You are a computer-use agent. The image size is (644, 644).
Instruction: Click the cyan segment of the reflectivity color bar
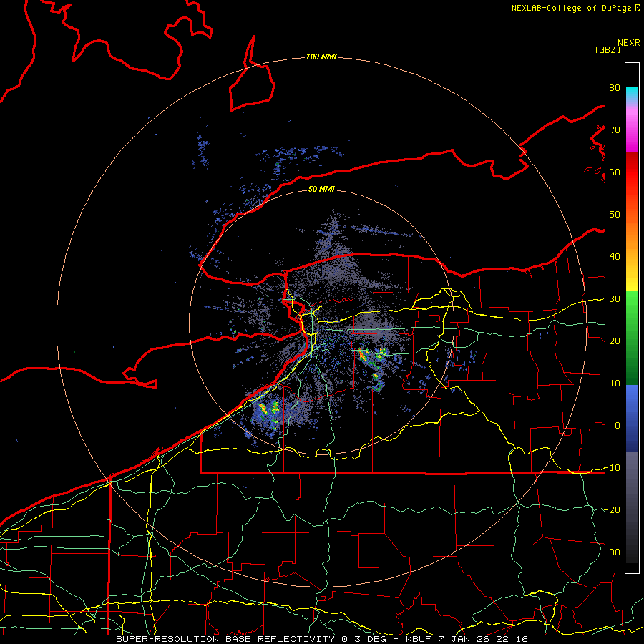pyautogui.click(x=632, y=94)
